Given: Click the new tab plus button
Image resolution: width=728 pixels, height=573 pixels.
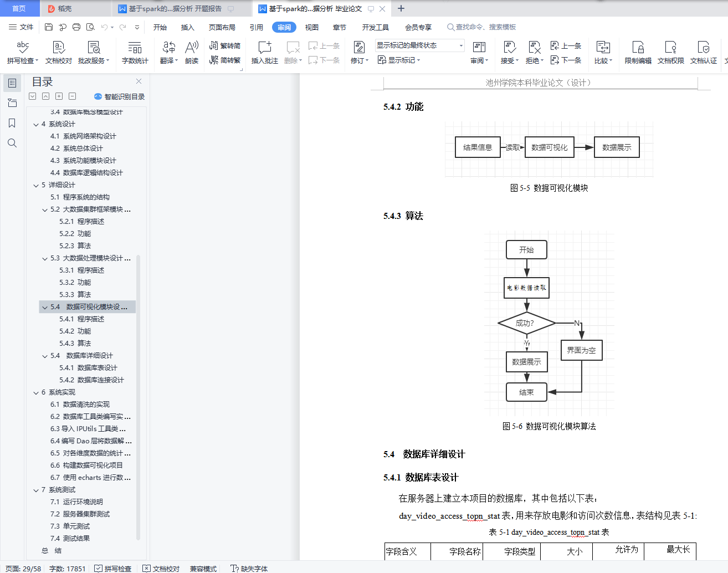Looking at the screenshot, I should (401, 8).
